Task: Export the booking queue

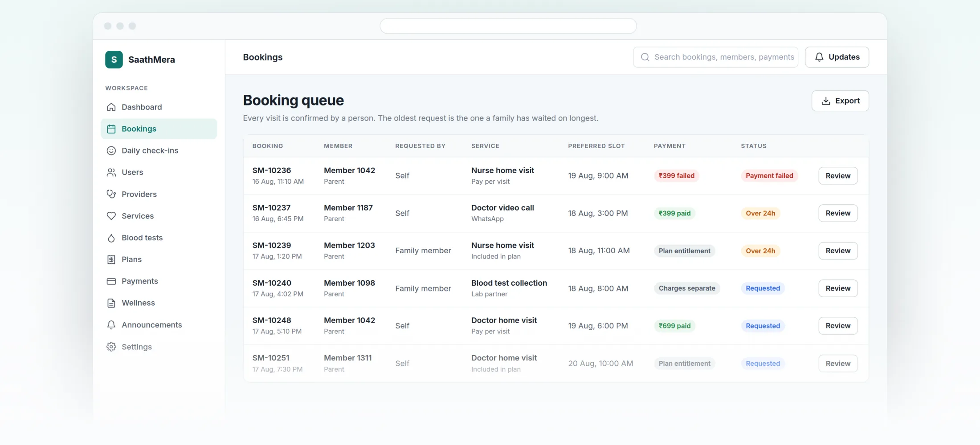Action: pyautogui.click(x=840, y=101)
